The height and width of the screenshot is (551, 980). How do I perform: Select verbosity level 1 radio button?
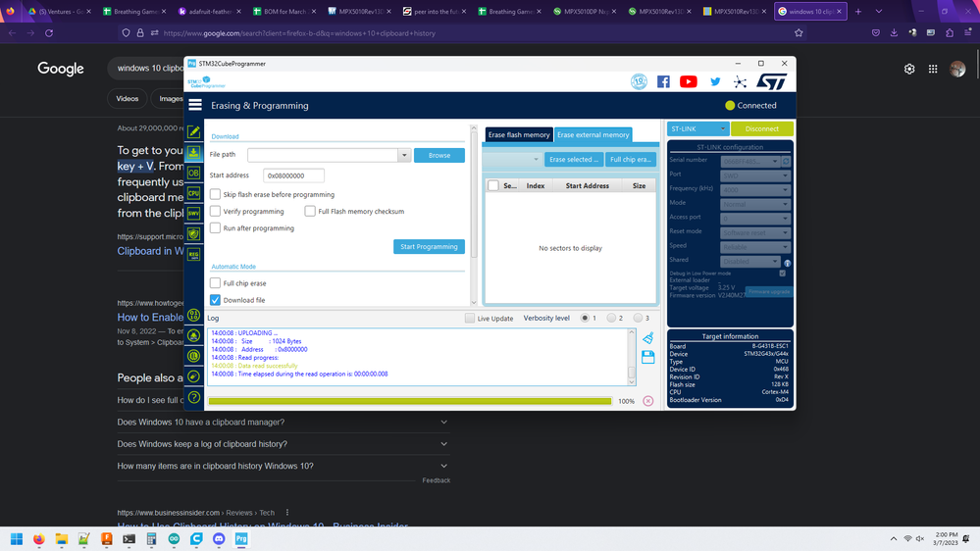[x=585, y=318]
